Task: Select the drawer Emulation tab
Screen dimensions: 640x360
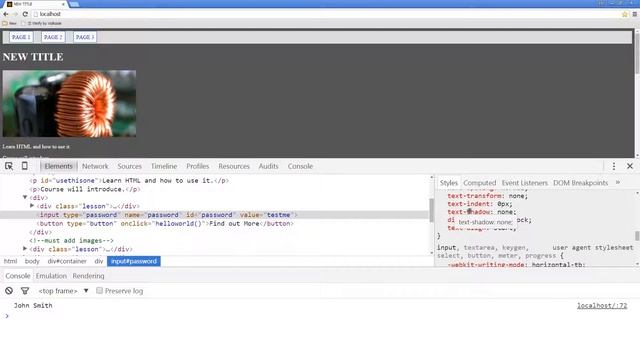Action: 51,276
